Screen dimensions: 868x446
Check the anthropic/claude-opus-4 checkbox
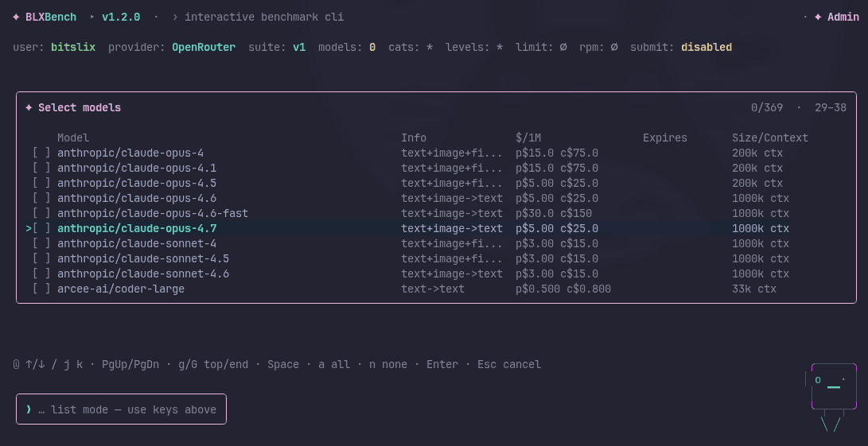coord(41,153)
